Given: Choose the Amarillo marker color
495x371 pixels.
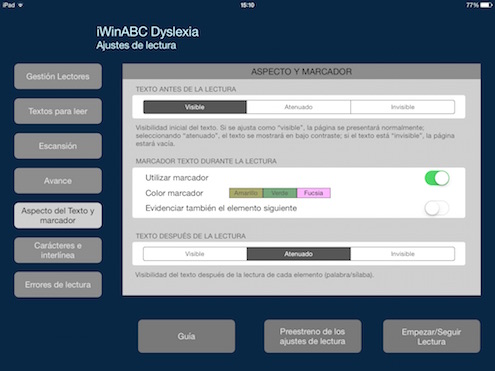Looking at the screenshot, I should pos(246,193).
